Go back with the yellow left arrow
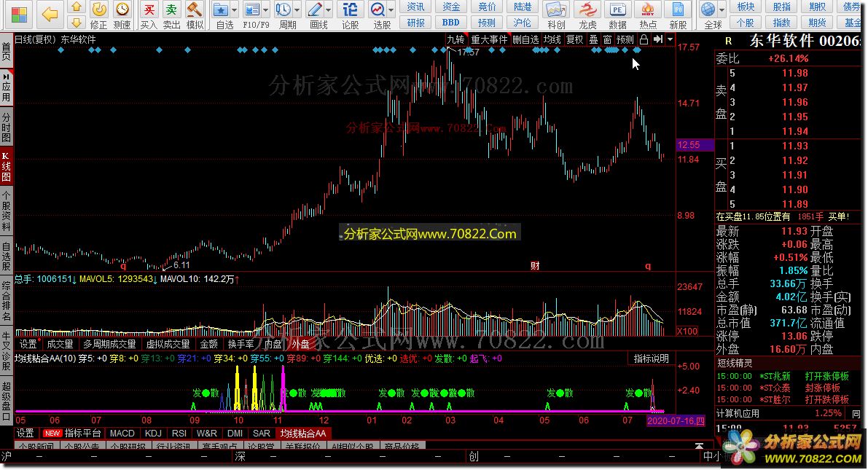This screenshot has height=470, width=868. (x=50, y=15)
